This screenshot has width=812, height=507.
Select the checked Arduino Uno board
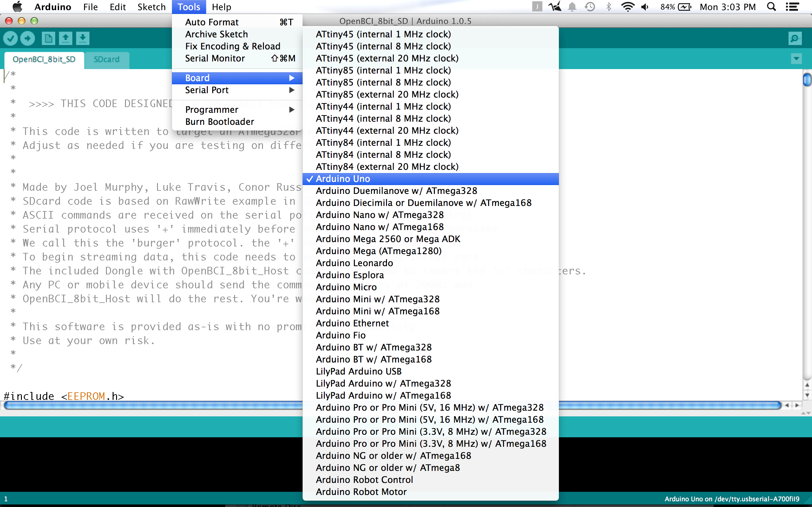[343, 179]
